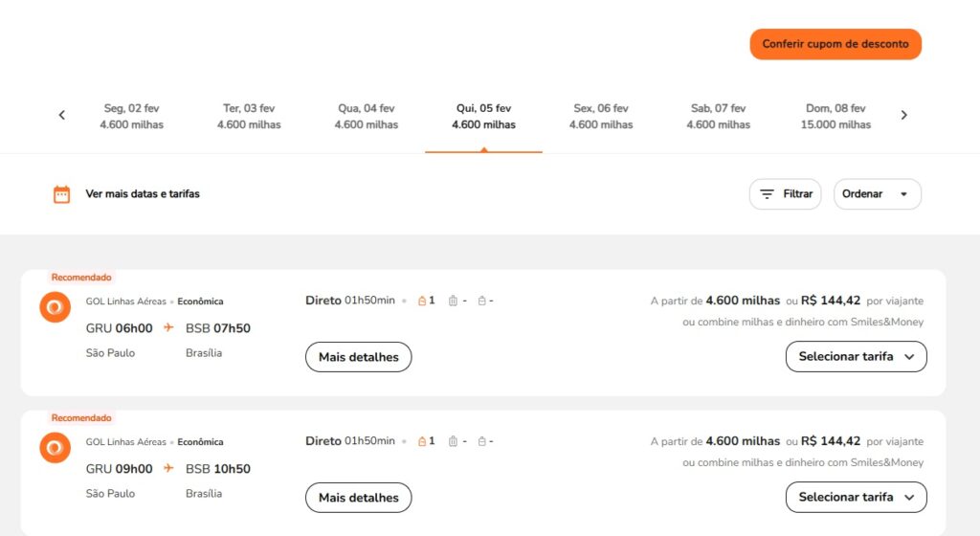The height and width of the screenshot is (536, 980).
Task: Expand Selecionar tarifa for 06h00 flight
Action: [x=856, y=356]
